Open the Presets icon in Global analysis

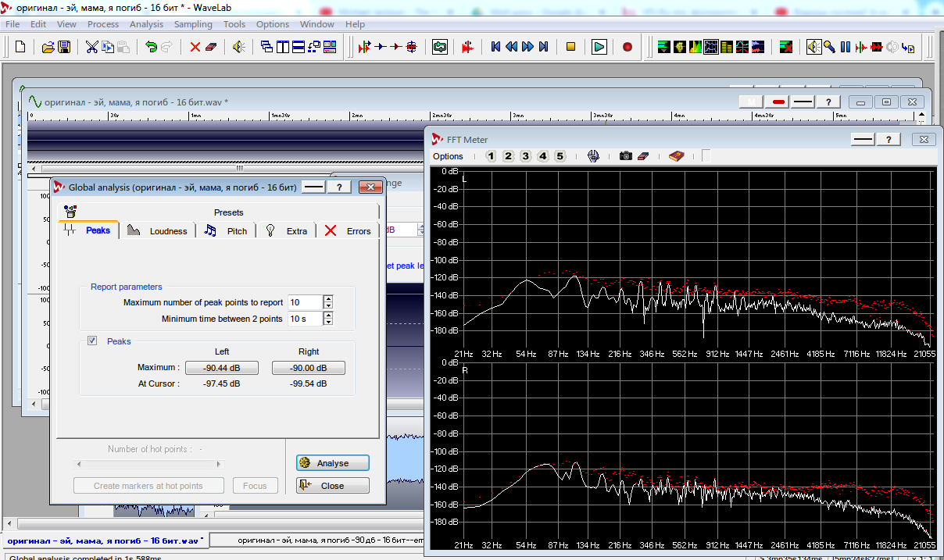pos(71,211)
